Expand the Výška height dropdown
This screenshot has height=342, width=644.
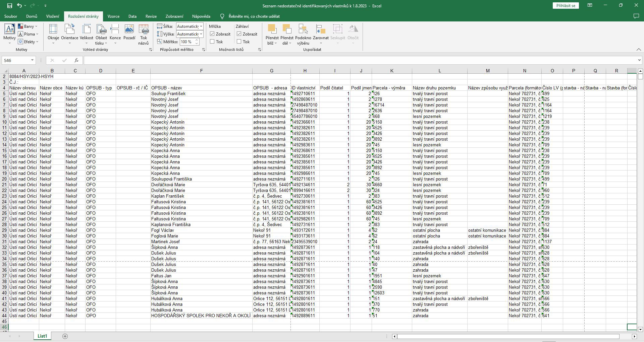pyautogui.click(x=201, y=34)
